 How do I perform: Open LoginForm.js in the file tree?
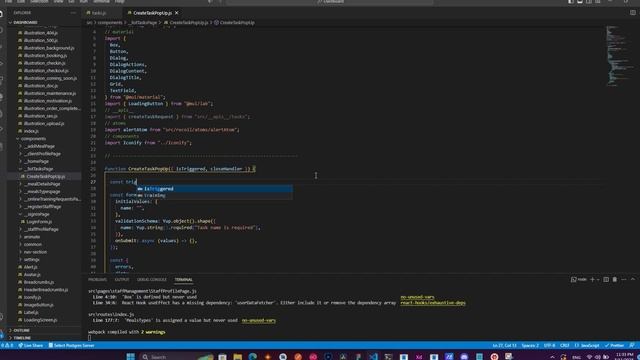coord(39,222)
